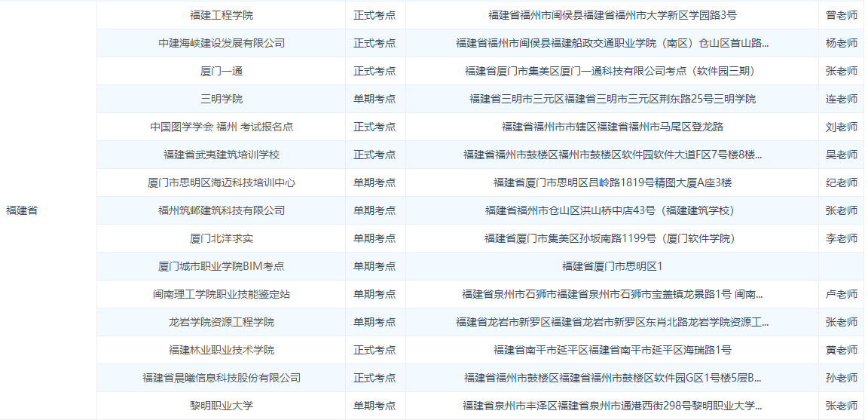The height and width of the screenshot is (420, 868).
Task: Click 厦门市思明区吕岭路1819号 address cell
Action: point(612,182)
